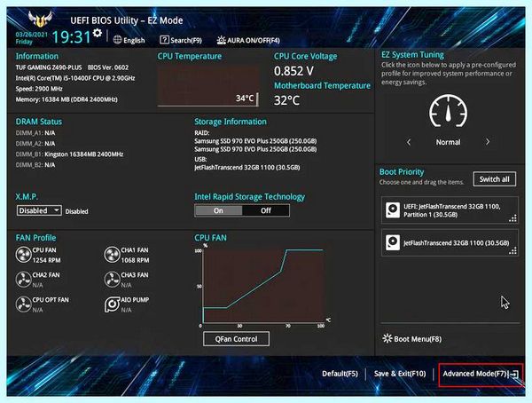Open the X.M.P. Disabled dropdown
The image size is (532, 403).
(39, 210)
